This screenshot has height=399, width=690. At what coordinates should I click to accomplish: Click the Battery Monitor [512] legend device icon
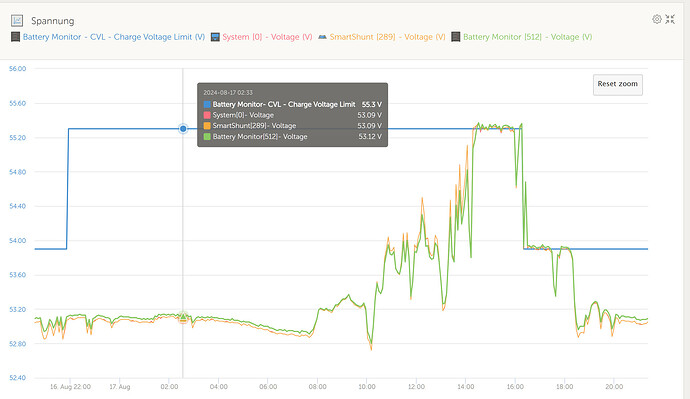455,37
